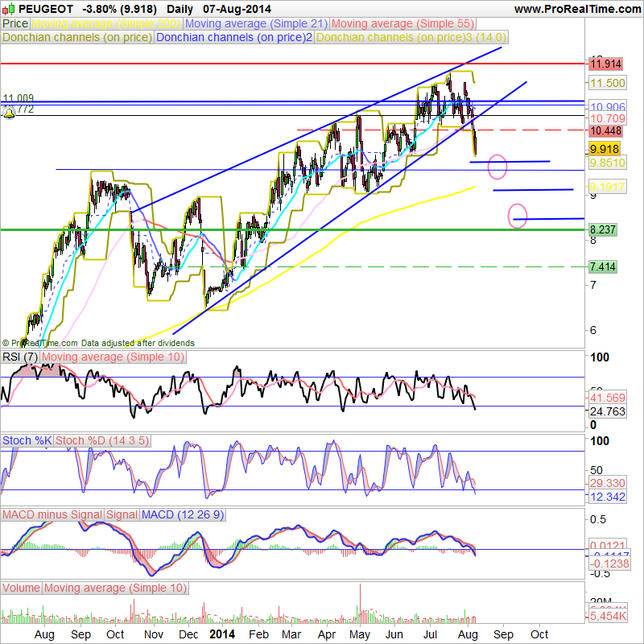
Task: Click the 11.500 price label
Action: [608, 83]
